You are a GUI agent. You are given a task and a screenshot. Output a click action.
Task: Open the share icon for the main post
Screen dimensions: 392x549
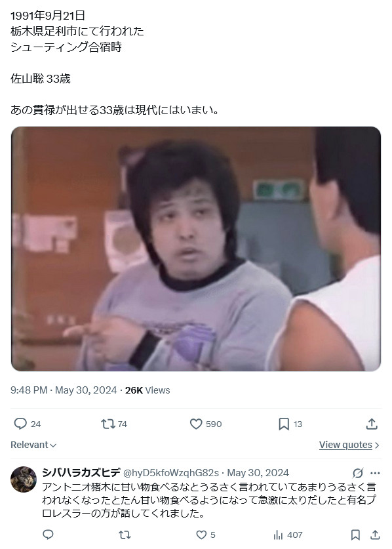pos(372,424)
